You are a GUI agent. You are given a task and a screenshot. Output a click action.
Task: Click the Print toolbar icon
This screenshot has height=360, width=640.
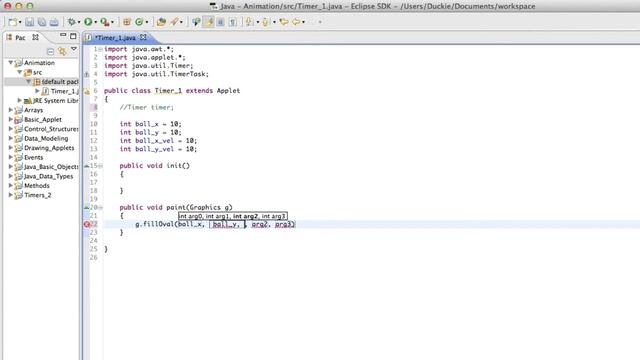pyautogui.click(x=54, y=22)
